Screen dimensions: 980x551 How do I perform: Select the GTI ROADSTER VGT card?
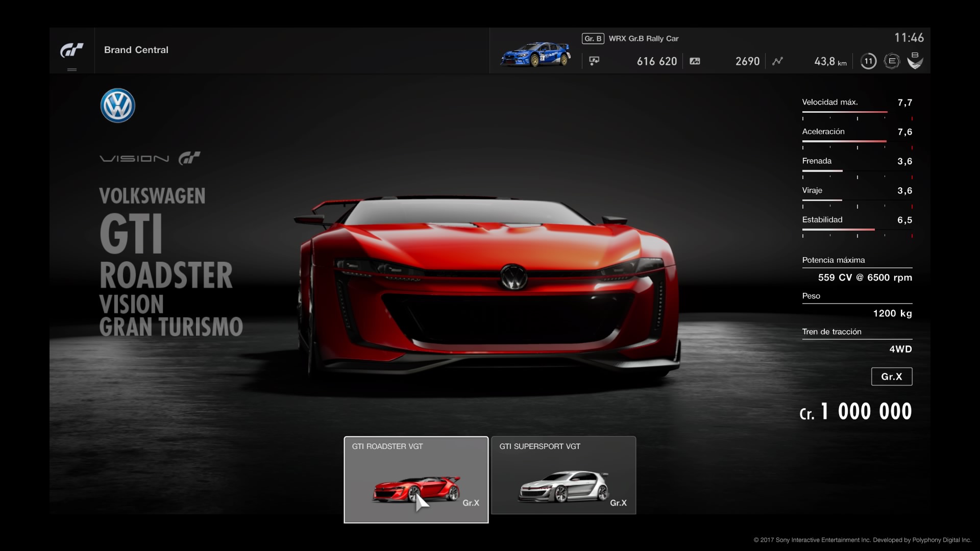pos(416,480)
